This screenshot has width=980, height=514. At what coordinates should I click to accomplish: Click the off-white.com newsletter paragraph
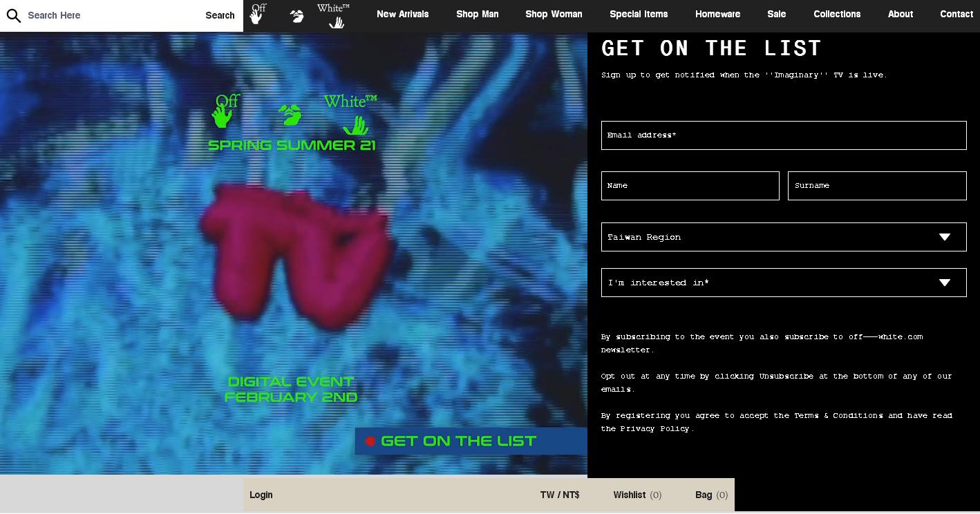(762, 343)
